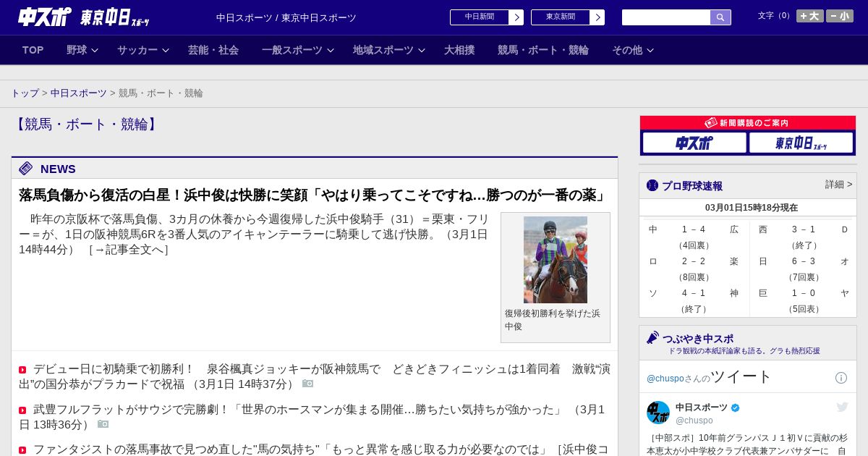868x456 pixels.
Task: Click the プロ野球速報 baseball icon
Action: tap(652, 185)
